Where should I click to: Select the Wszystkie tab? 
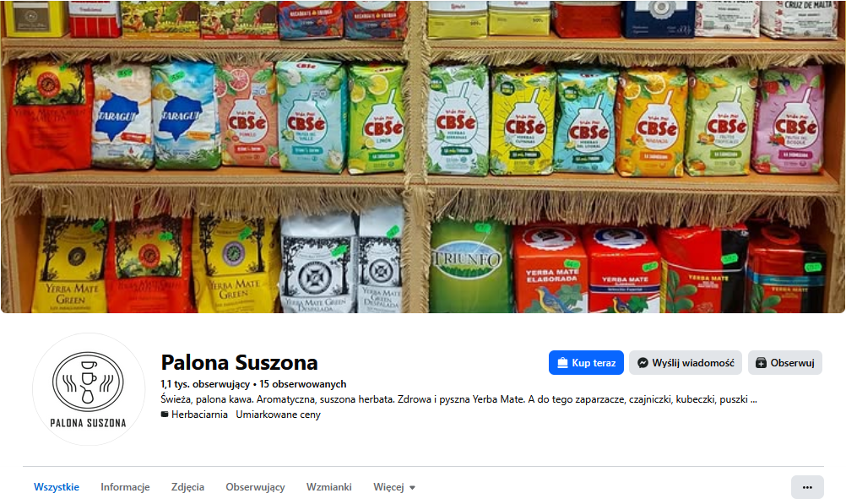point(57,487)
